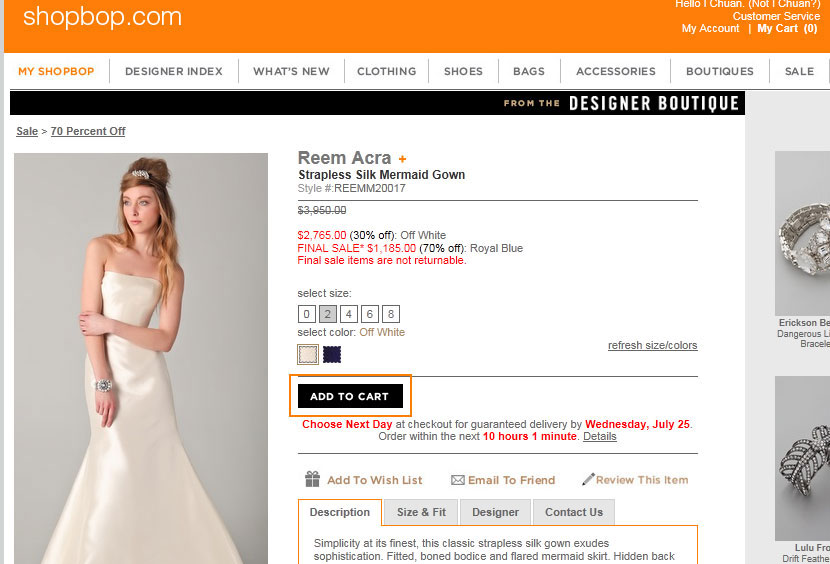
Task: Open the BAGS menu
Action: tap(529, 71)
